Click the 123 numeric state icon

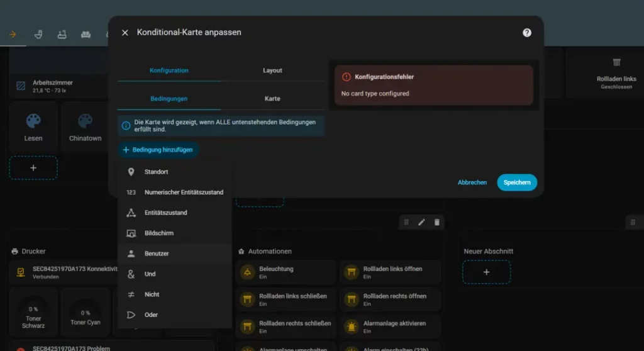click(131, 192)
